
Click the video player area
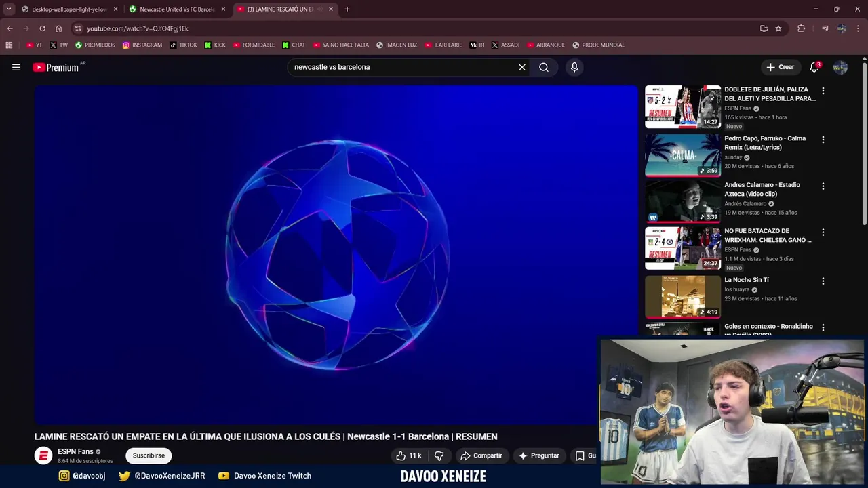pyautogui.click(x=336, y=255)
